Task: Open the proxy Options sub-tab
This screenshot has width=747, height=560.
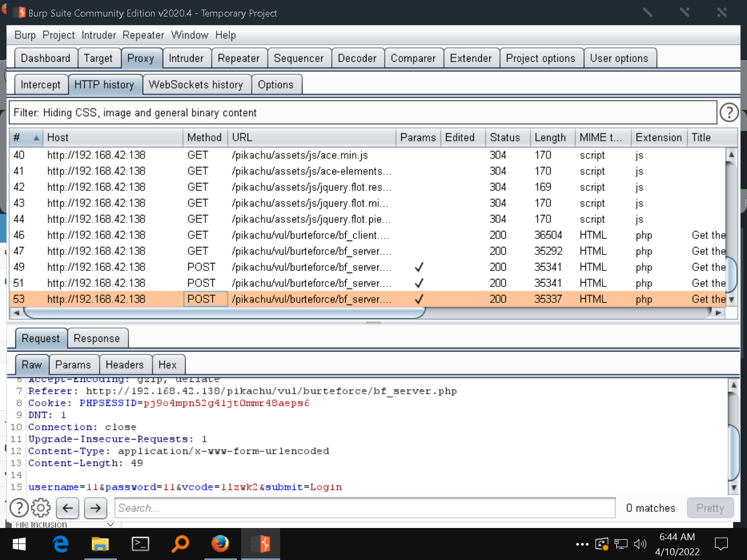Action: [276, 85]
